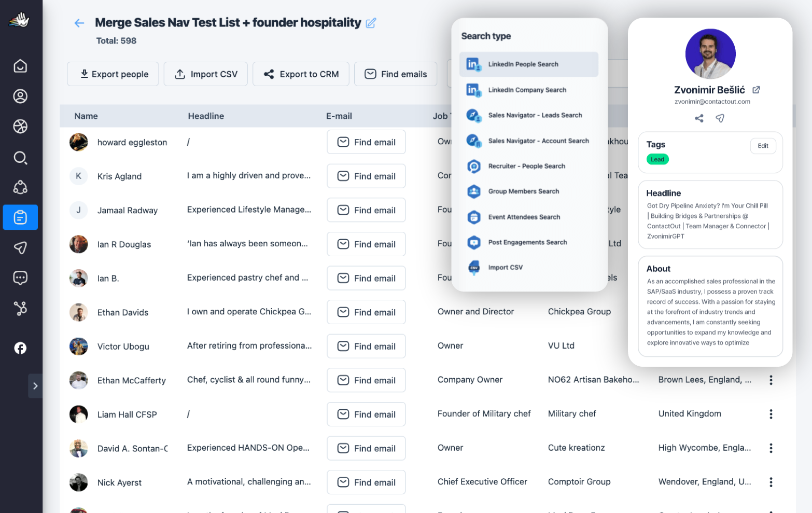Click the Export people button
The width and height of the screenshot is (812, 513).
113,74
